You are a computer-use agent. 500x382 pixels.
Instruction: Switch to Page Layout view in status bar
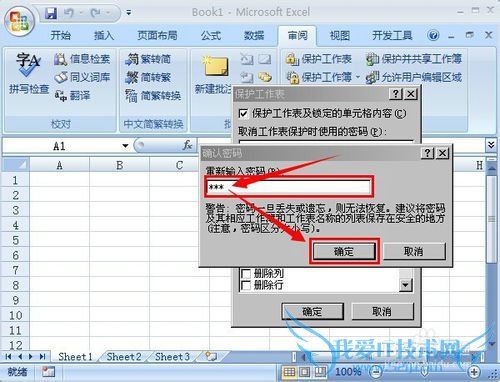[x=304, y=372]
